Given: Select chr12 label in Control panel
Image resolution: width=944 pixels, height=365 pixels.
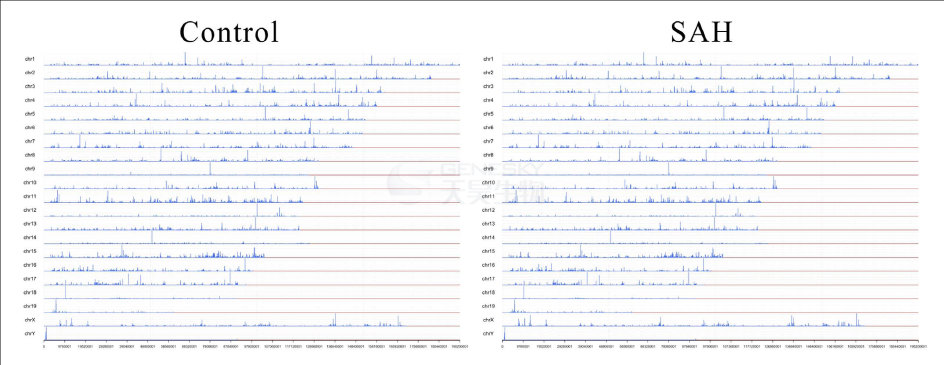Looking at the screenshot, I should point(31,210).
